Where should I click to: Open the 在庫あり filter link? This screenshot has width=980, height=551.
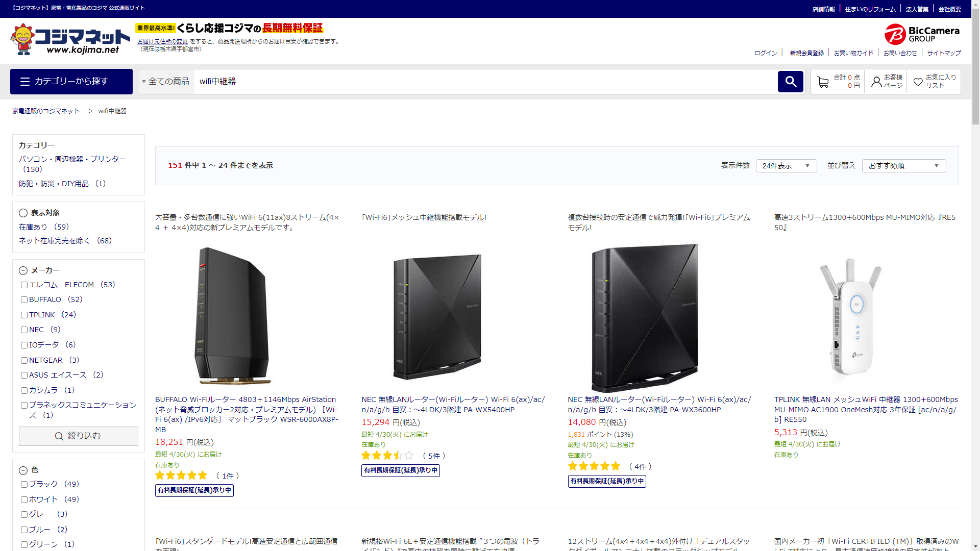pyautogui.click(x=33, y=227)
